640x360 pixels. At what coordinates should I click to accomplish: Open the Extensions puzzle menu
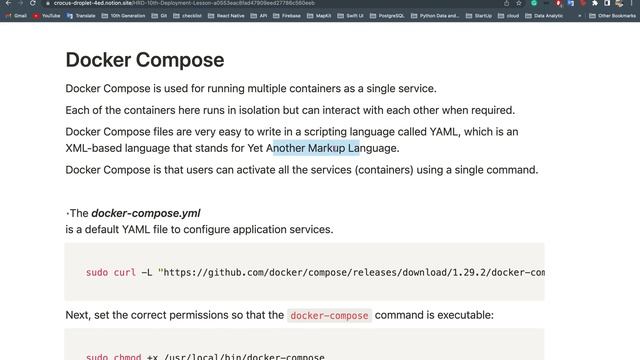click(x=595, y=3)
